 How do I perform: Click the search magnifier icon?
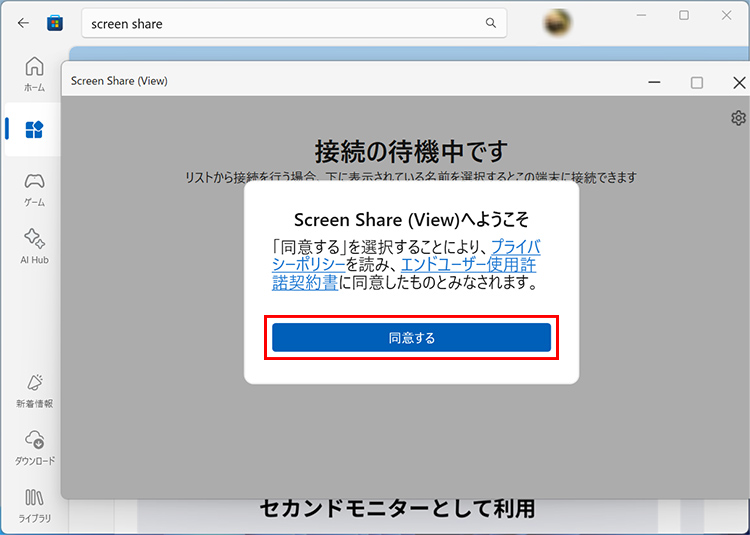[490, 23]
